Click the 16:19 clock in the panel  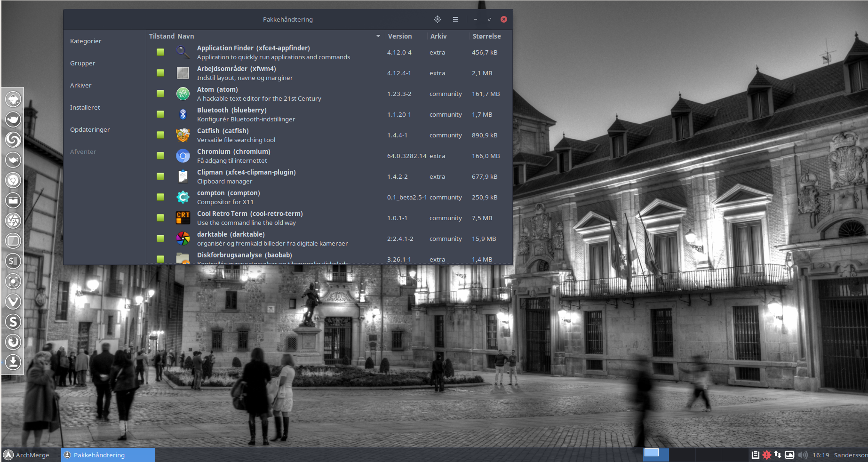(821, 455)
